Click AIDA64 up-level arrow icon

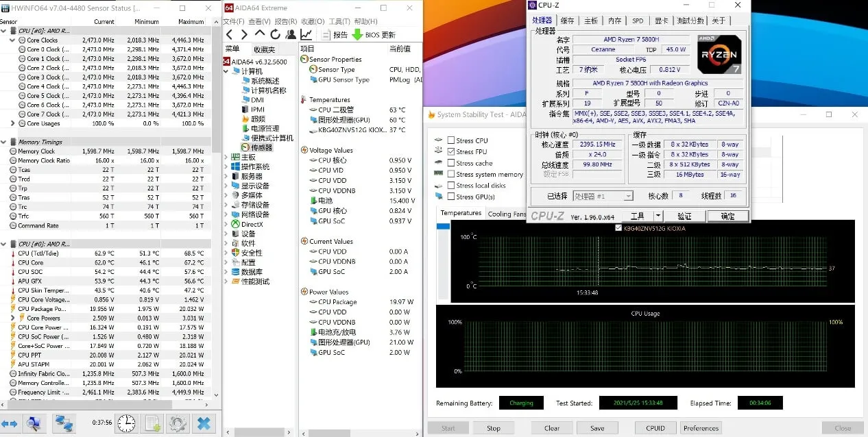260,34
